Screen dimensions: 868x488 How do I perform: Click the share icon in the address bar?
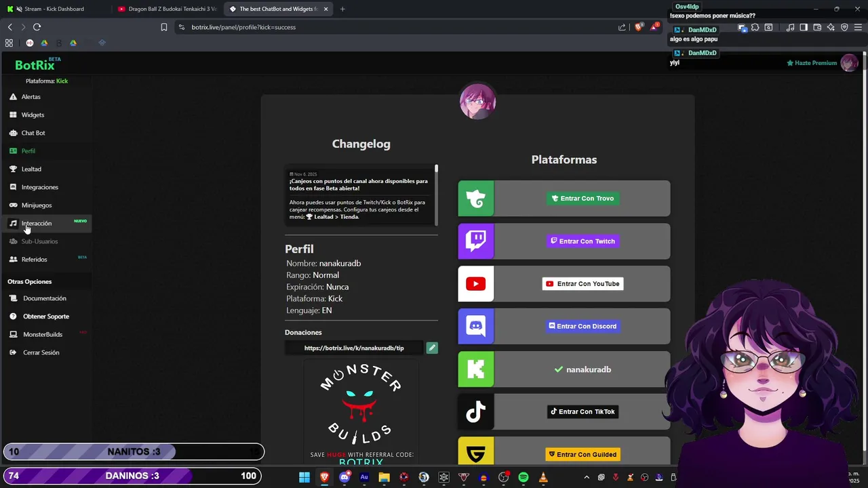[x=622, y=27]
